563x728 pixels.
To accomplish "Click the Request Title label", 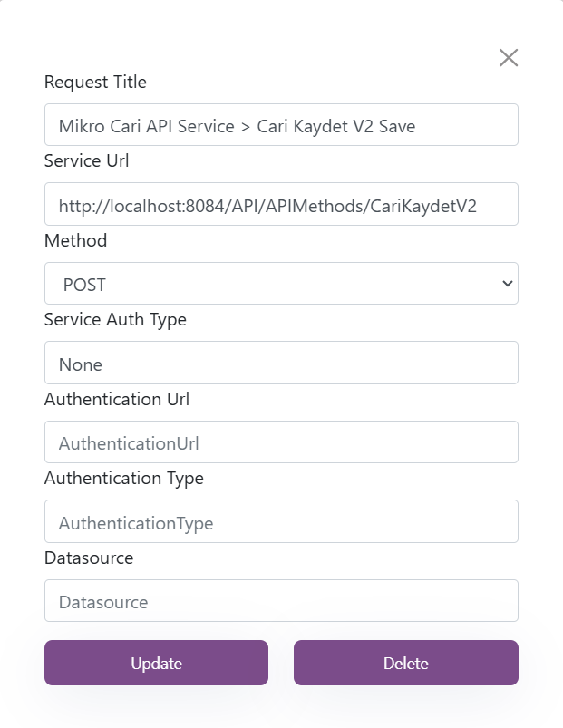I will 95,82.
